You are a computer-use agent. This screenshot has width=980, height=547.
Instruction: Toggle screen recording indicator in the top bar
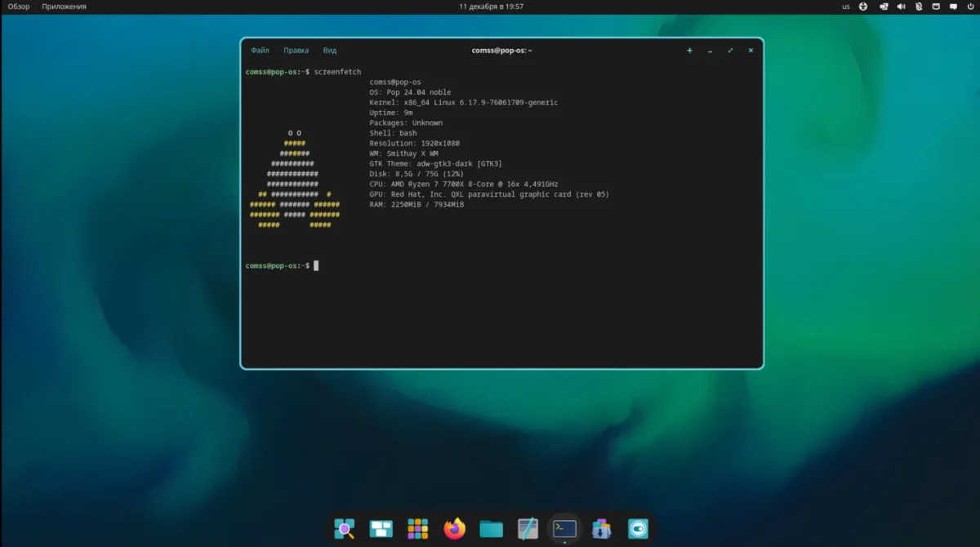tap(883, 7)
